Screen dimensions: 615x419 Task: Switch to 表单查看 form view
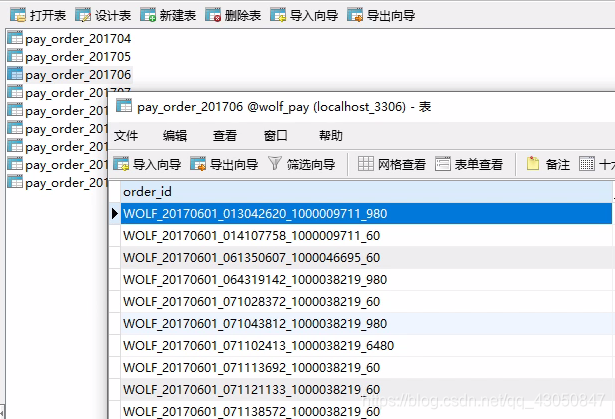click(x=469, y=164)
